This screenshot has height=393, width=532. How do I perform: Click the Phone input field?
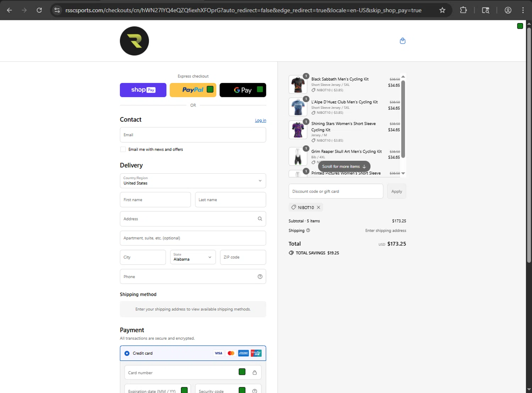click(x=193, y=277)
